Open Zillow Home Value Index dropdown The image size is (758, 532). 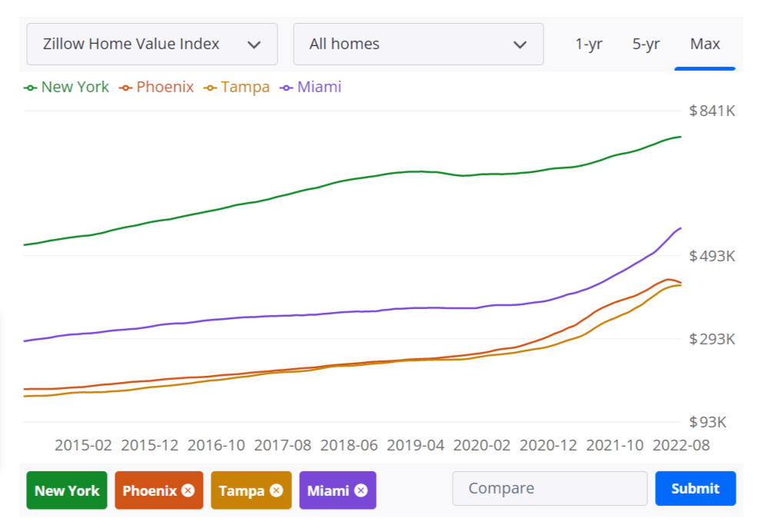click(151, 44)
